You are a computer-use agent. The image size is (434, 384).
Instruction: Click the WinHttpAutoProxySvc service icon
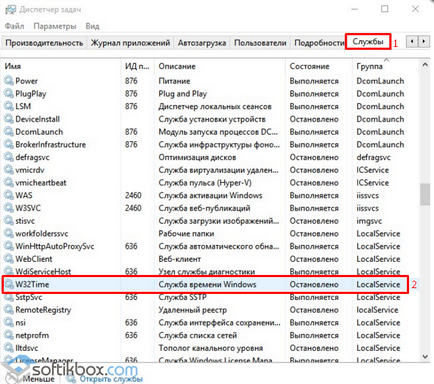coord(8,246)
